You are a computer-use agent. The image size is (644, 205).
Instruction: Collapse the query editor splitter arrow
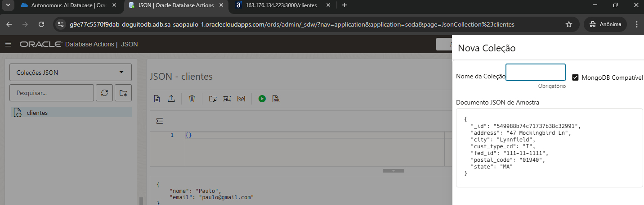[393, 171]
